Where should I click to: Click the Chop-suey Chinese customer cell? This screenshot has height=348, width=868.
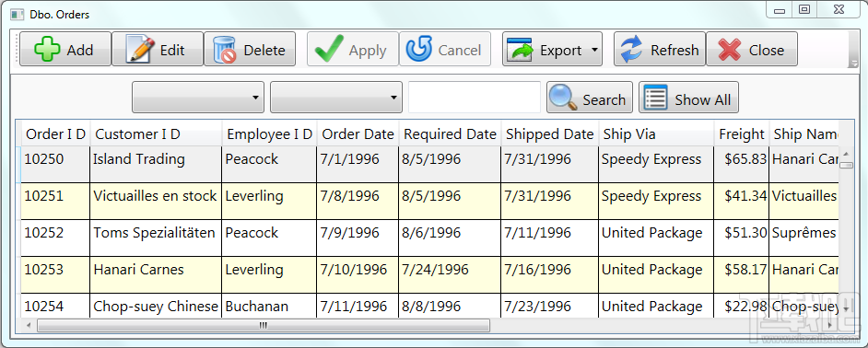(x=156, y=306)
